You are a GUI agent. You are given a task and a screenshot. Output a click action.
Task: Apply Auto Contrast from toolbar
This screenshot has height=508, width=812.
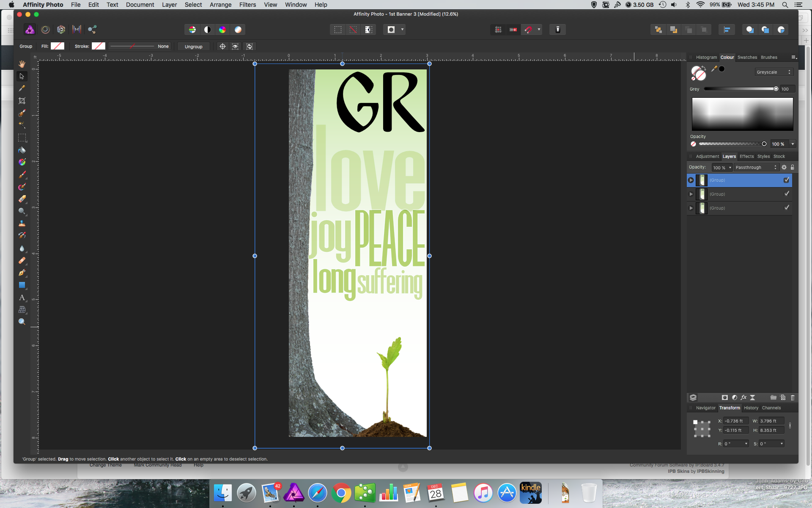[x=208, y=30]
